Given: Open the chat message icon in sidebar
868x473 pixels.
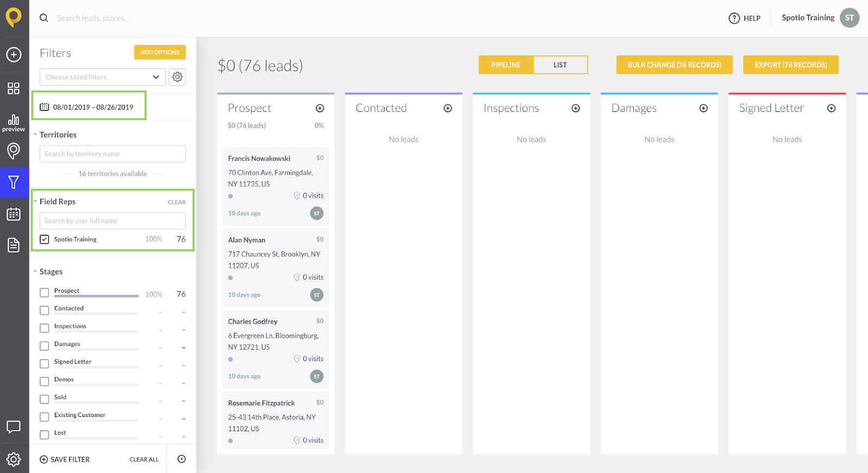Looking at the screenshot, I should (14, 427).
